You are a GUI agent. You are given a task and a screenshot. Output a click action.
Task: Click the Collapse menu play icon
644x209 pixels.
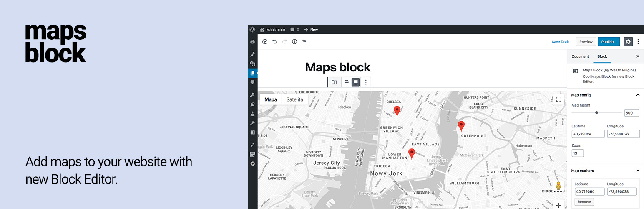[252, 163]
